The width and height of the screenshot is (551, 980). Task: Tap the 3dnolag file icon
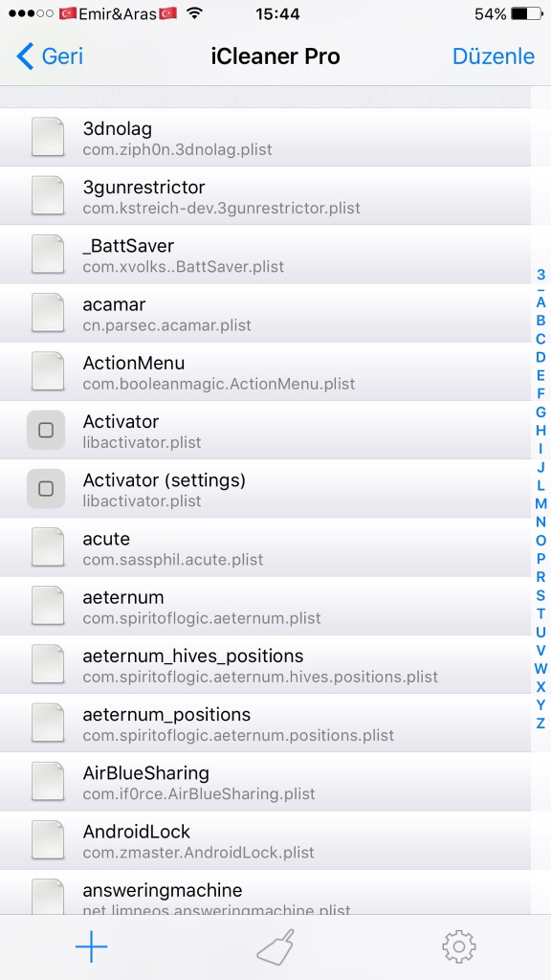48,137
